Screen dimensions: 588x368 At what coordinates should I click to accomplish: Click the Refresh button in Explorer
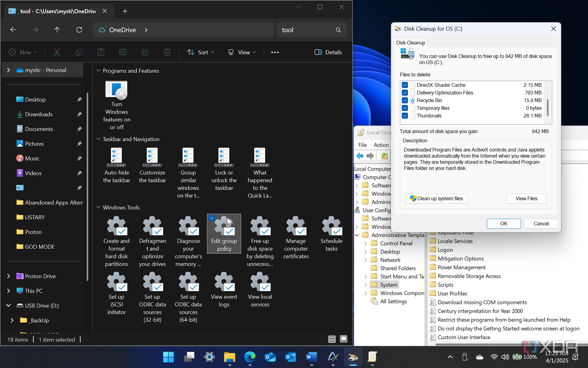pos(79,30)
